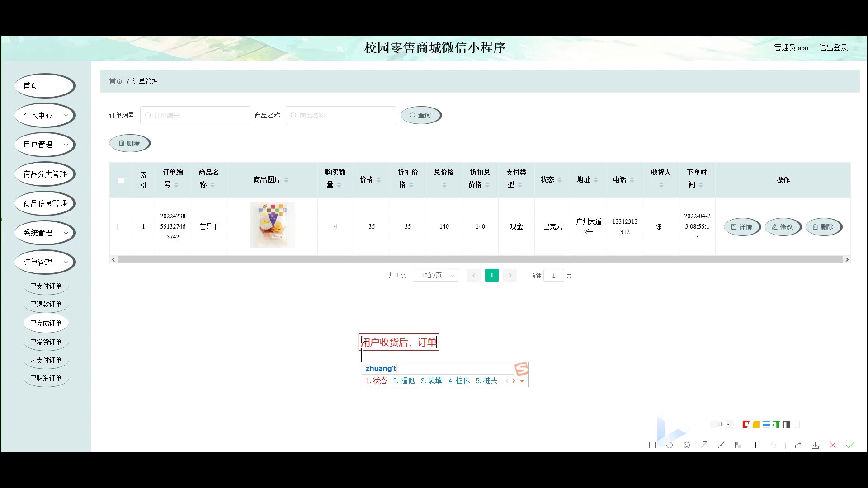The height and width of the screenshot is (488, 868).
Task: Click the 详情 button for the order
Action: pos(742,227)
